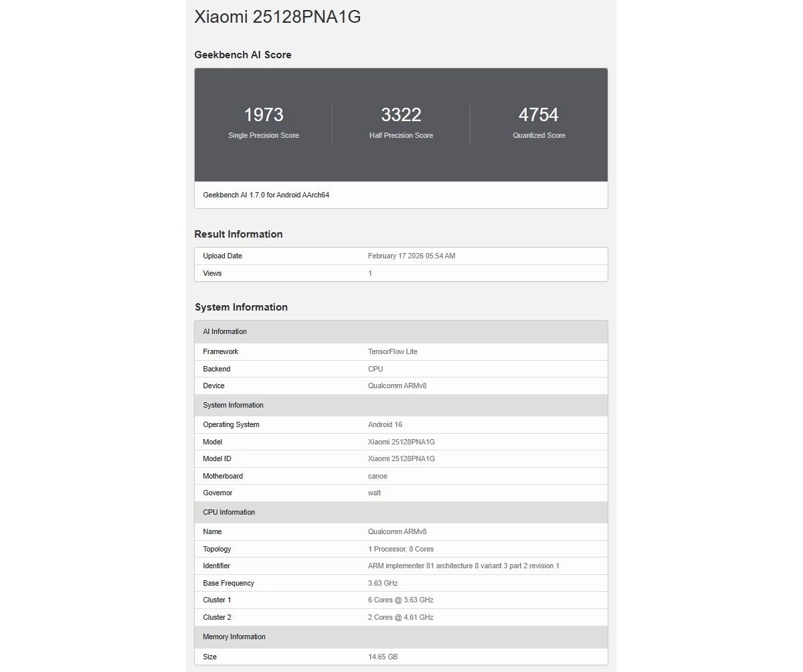
Task: Click the Geekbench AI Score heading
Action: coord(243,54)
